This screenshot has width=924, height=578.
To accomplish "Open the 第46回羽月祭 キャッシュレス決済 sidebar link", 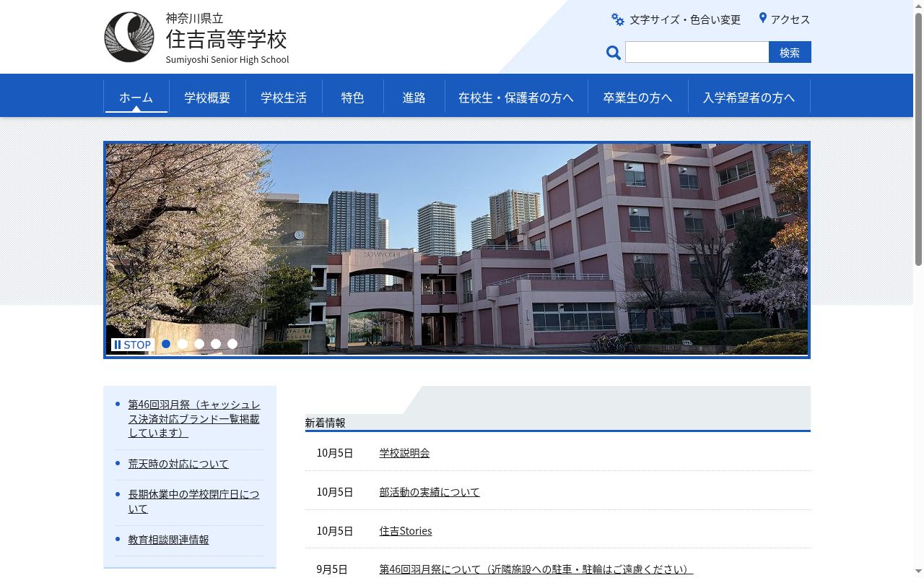I will tap(194, 418).
